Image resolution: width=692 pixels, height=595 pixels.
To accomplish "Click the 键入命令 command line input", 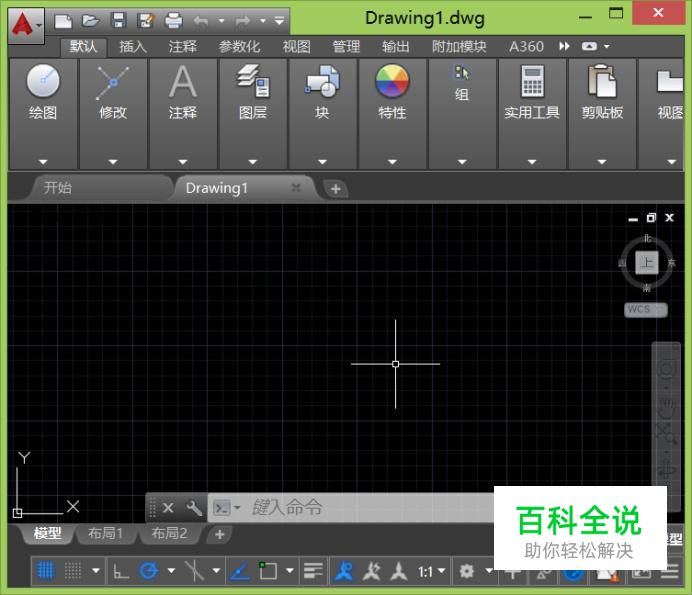I will click(x=360, y=508).
